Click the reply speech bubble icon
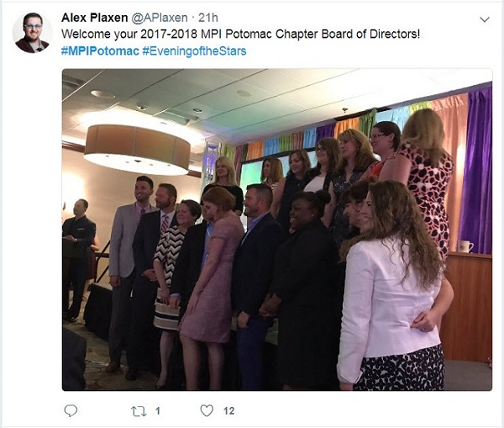This screenshot has width=504, height=428. click(71, 410)
